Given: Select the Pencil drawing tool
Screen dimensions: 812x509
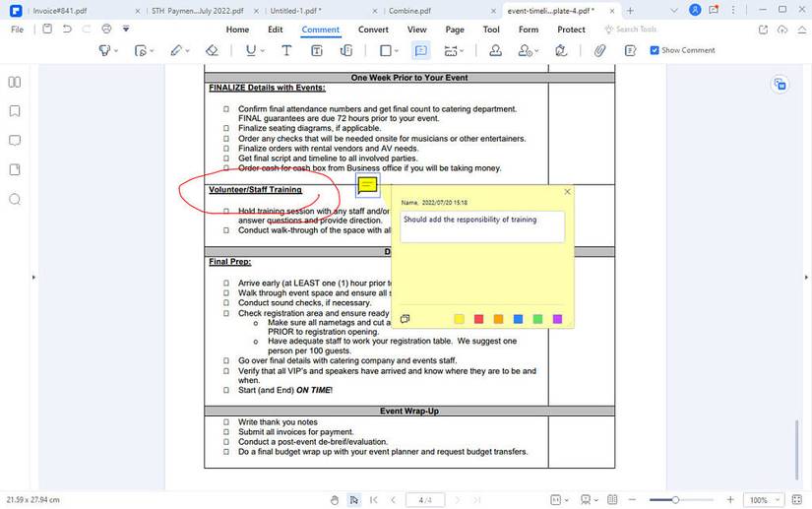Looking at the screenshot, I should (176, 50).
